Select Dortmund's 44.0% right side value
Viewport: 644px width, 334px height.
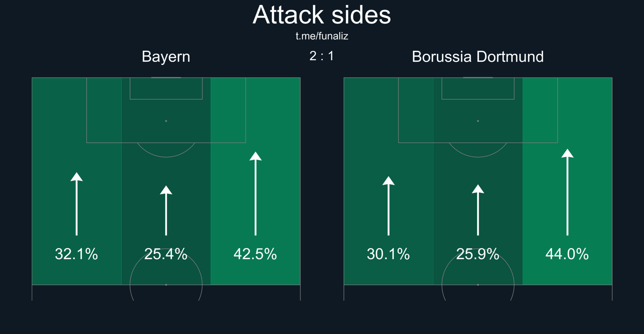point(567,254)
